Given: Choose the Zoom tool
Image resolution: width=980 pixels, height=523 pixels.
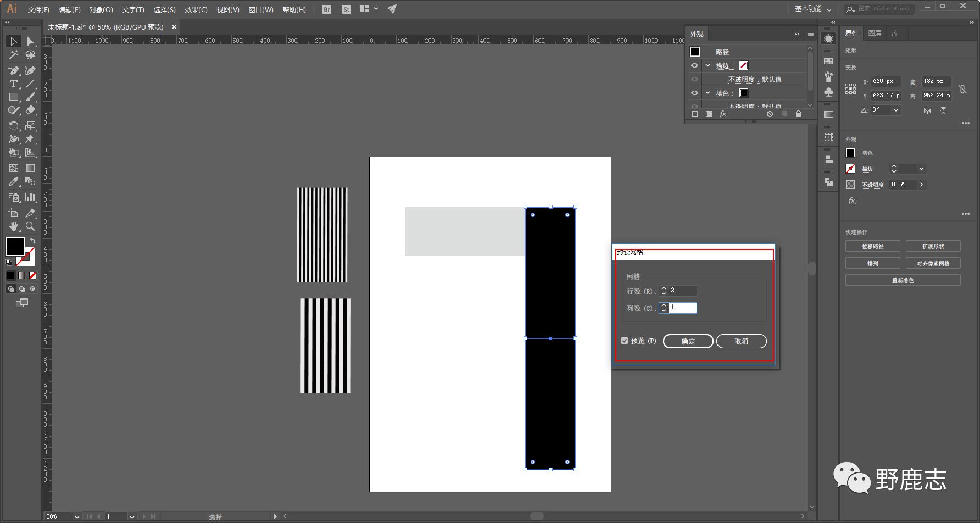Looking at the screenshot, I should [x=30, y=226].
